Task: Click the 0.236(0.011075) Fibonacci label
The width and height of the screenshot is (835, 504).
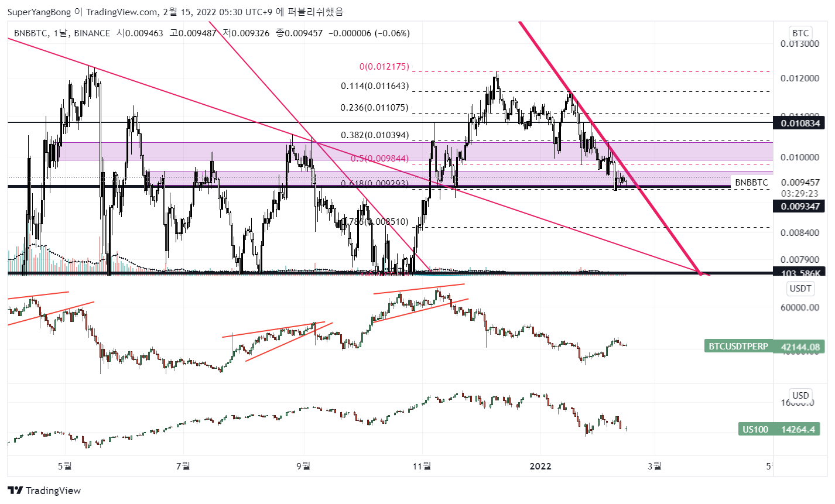Action: (x=375, y=108)
